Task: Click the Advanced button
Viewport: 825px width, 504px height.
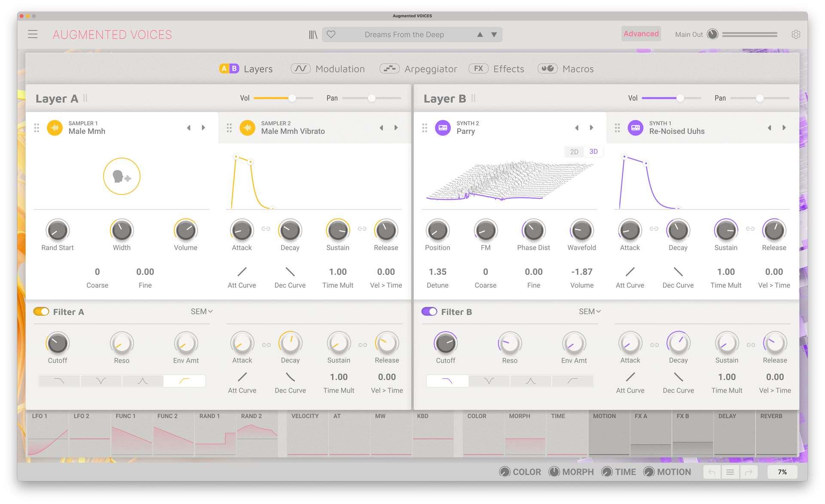Action: pos(641,34)
